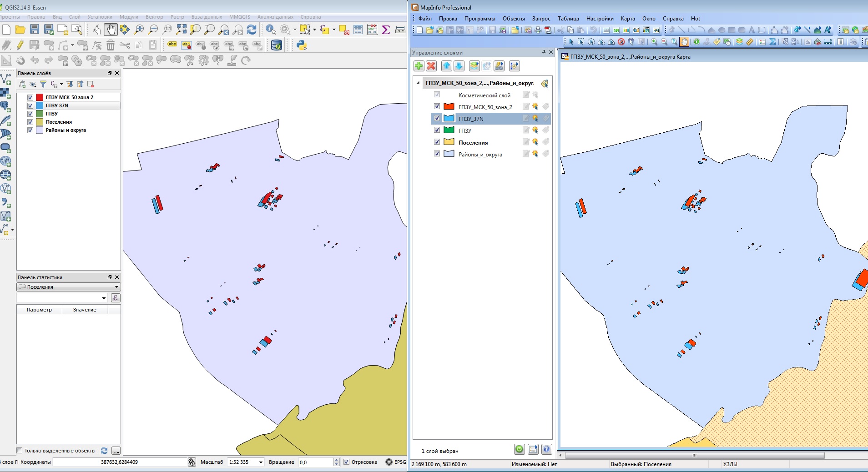Click the coordinates input field in QGIS status bar
The image size is (868, 472).
tap(121, 462)
